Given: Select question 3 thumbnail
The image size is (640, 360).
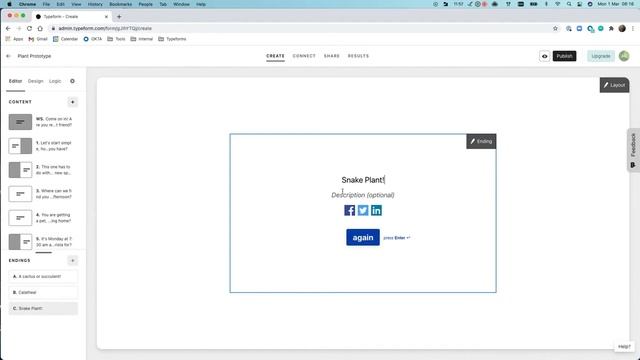Looking at the screenshot, I should 20,194.
